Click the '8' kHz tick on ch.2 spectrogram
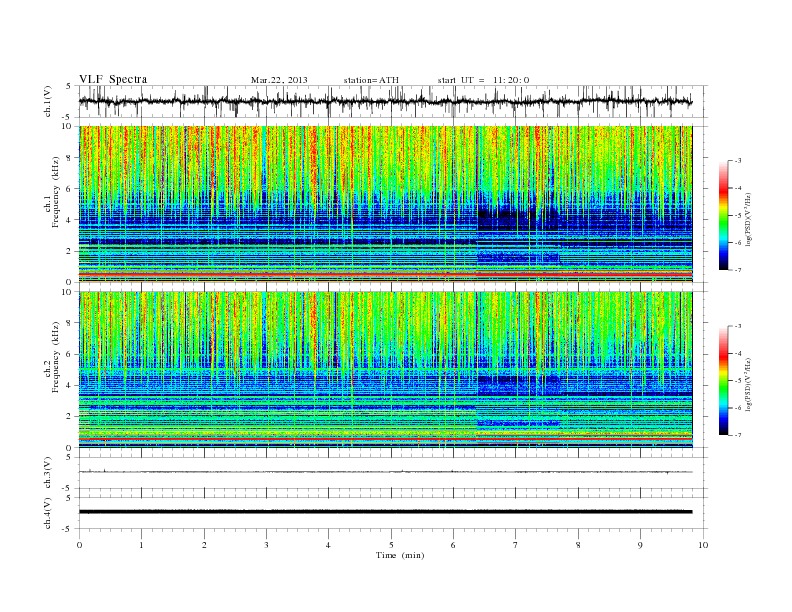 (69, 323)
